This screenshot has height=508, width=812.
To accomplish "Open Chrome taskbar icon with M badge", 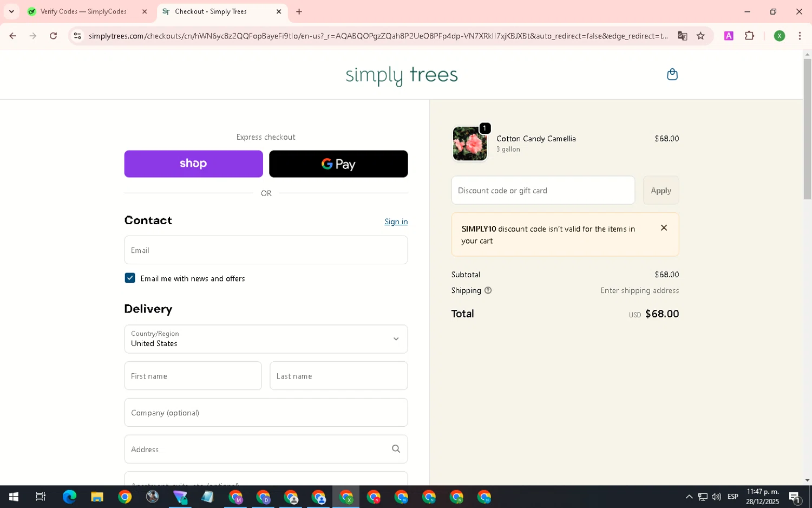I will (235, 497).
